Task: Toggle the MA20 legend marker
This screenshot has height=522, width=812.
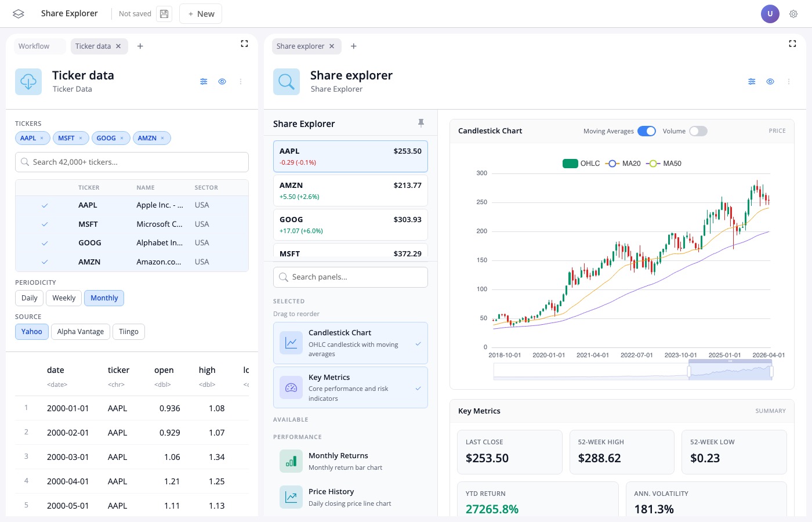Action: click(612, 164)
